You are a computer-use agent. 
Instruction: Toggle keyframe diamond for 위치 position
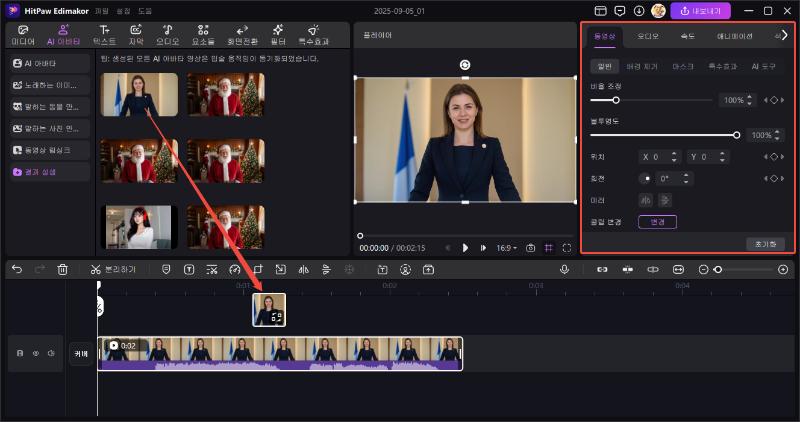(x=774, y=157)
